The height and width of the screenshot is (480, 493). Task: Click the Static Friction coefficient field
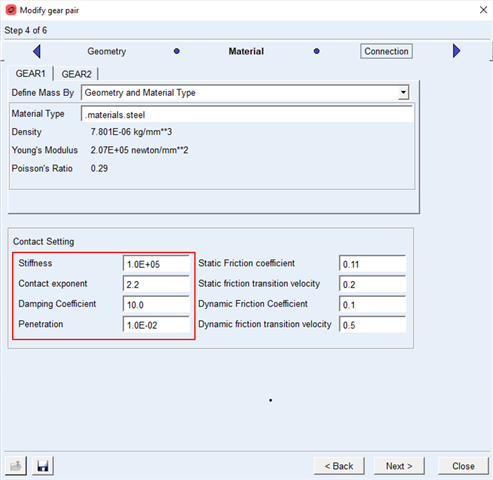373,264
